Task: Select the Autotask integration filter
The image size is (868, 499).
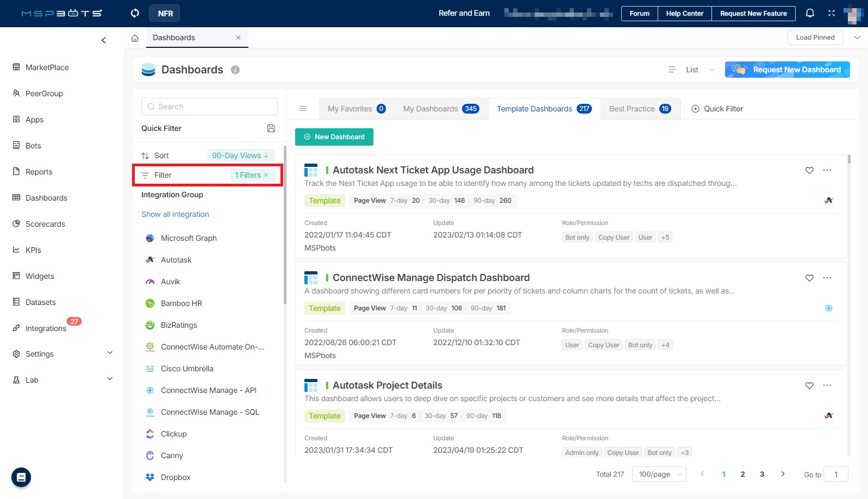Action: (x=176, y=260)
